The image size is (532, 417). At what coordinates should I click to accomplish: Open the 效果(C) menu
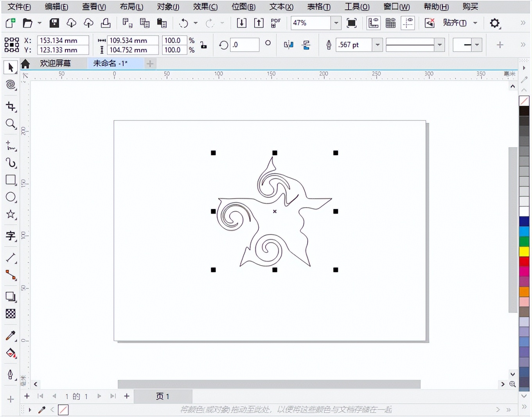205,7
